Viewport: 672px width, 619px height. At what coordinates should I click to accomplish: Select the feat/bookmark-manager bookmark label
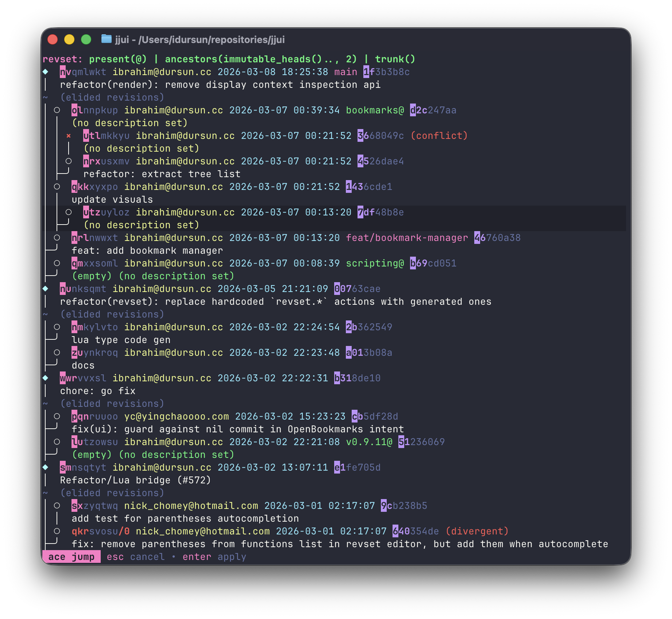407,238
